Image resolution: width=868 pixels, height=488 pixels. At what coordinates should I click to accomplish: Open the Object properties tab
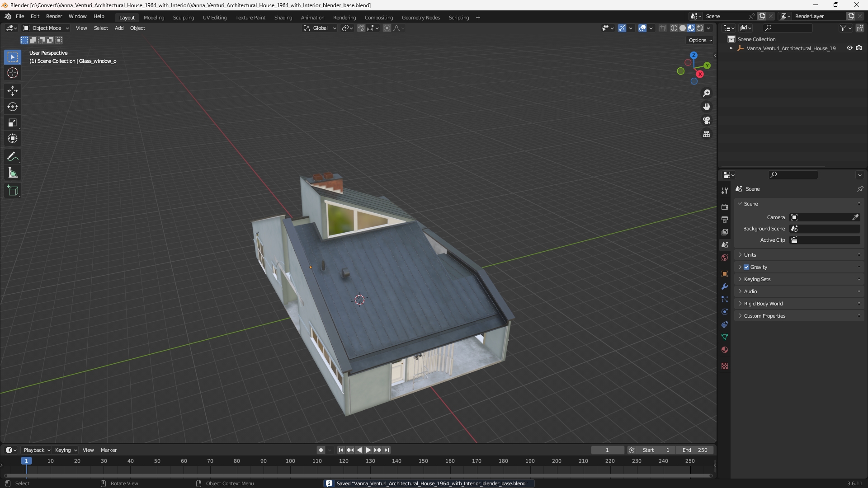tap(725, 274)
